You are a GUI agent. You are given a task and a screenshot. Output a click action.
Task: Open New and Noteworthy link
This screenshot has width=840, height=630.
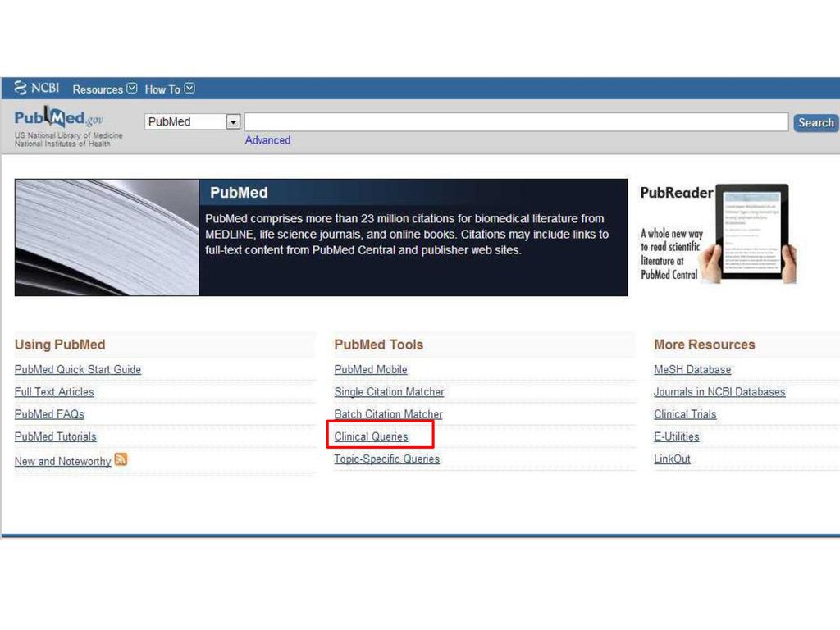tap(62, 461)
